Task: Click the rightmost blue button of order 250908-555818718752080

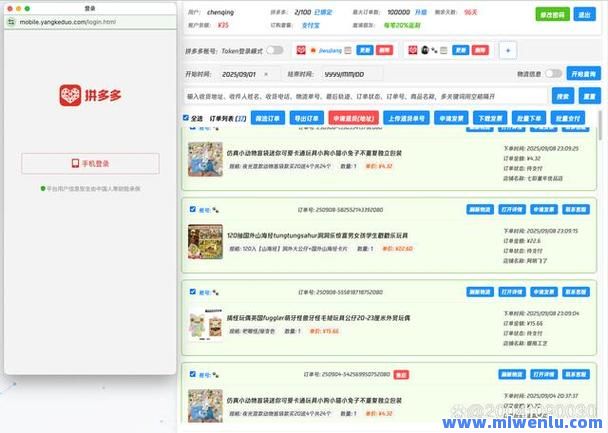Action: click(x=576, y=292)
